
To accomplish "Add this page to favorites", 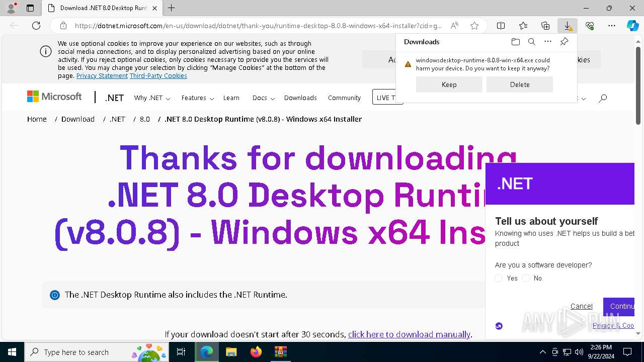I will tap(474, 26).
